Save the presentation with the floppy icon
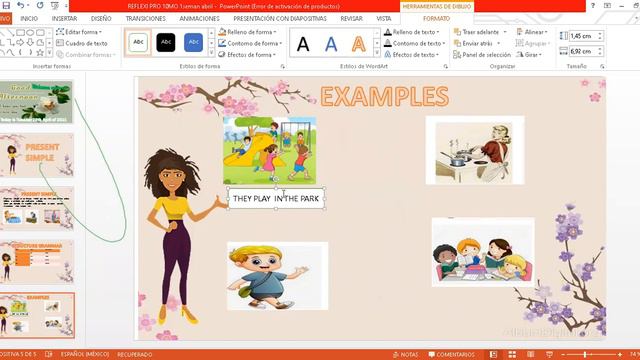 [x=6, y=6]
